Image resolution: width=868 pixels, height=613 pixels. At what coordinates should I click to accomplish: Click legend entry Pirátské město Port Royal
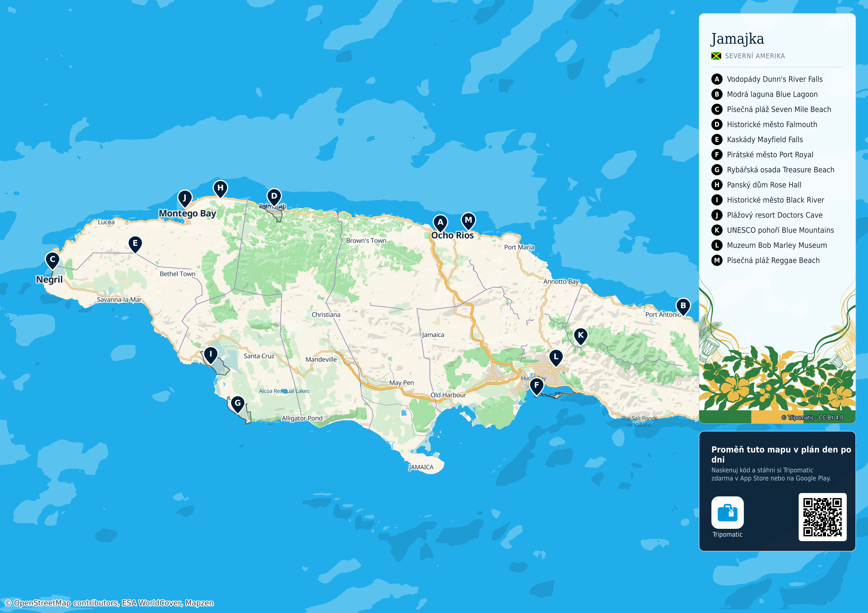pos(762,155)
